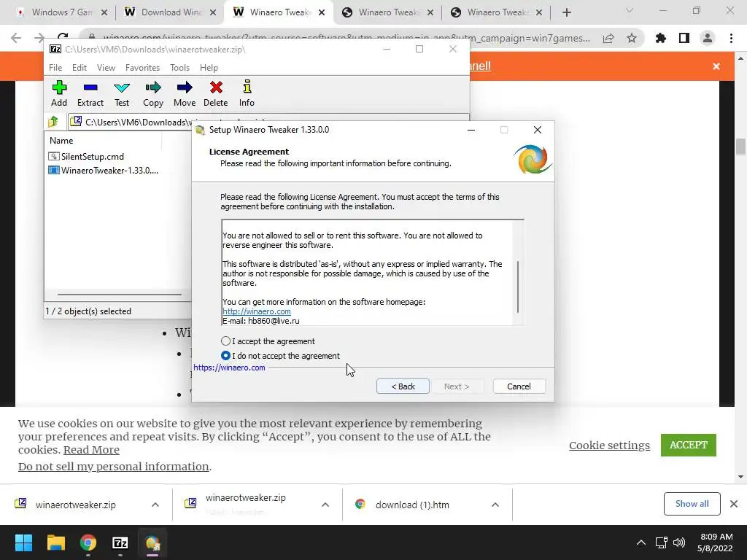
Task: Click Do not sell my personal information
Action: (113, 467)
